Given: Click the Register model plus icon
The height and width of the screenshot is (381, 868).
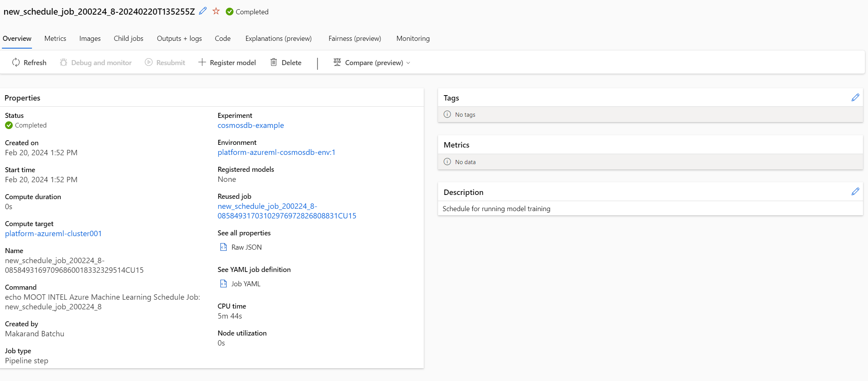Looking at the screenshot, I should point(202,62).
